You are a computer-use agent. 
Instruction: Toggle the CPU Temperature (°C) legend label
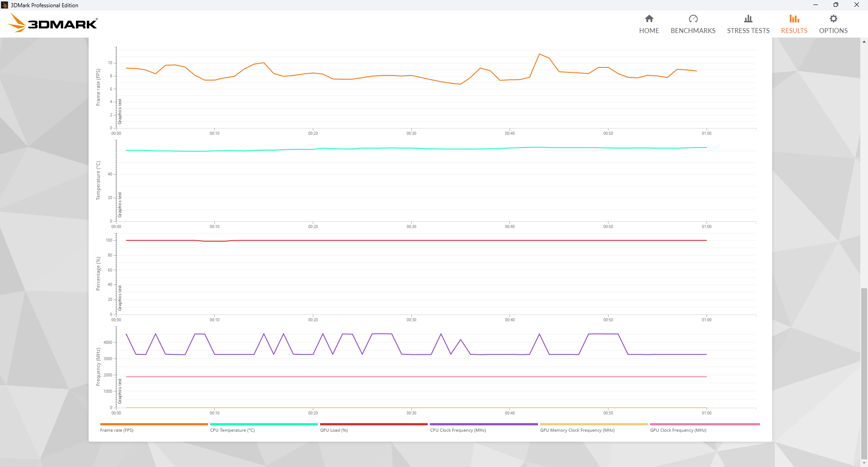232,430
